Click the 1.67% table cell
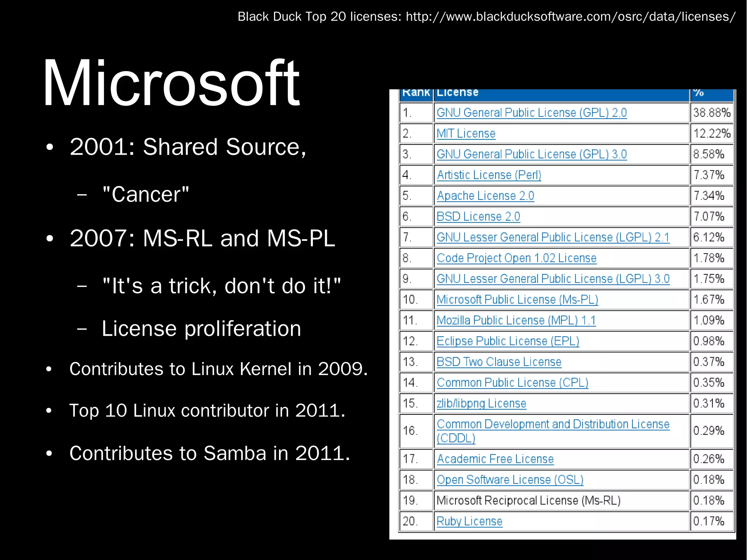This screenshot has width=747, height=560. click(x=712, y=300)
